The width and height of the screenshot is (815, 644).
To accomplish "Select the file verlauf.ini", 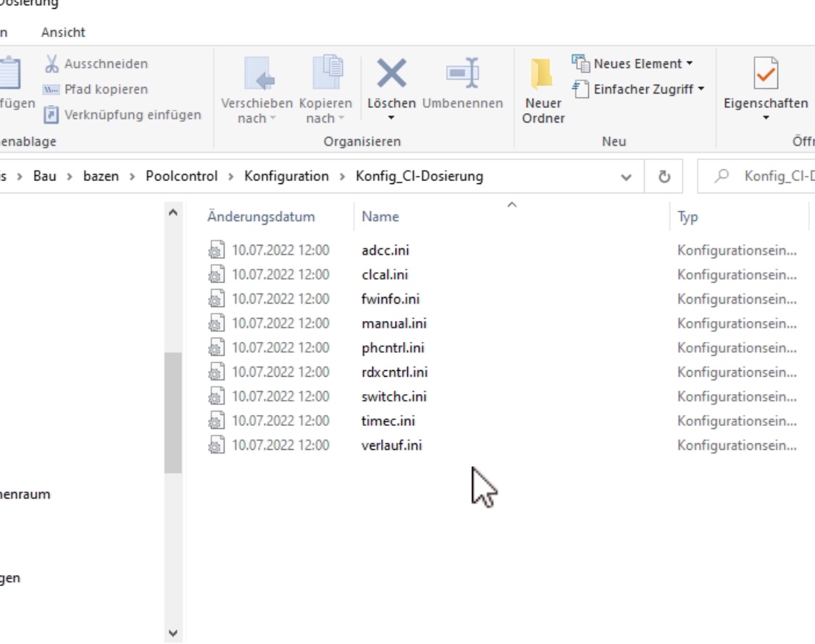I will tap(391, 446).
